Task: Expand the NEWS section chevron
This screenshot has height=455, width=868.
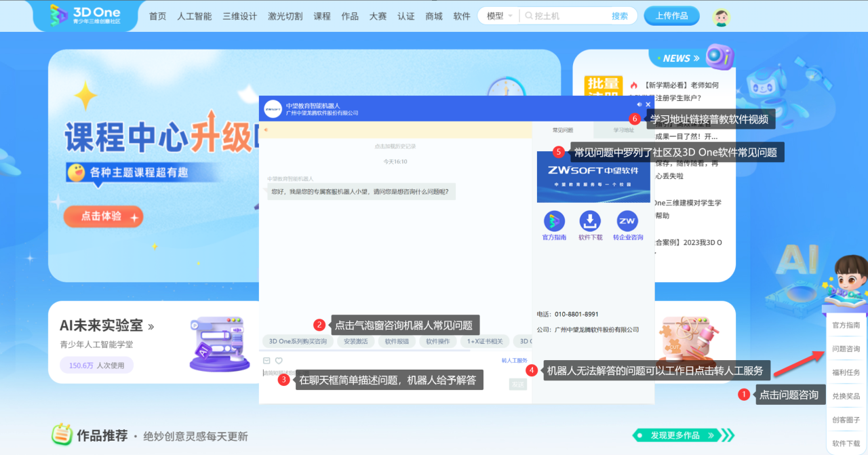Action: (696, 58)
